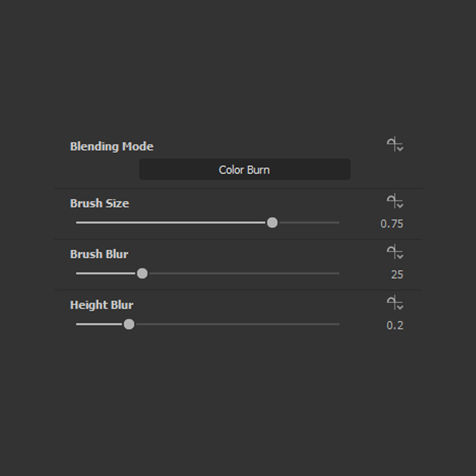The height and width of the screenshot is (476, 476).
Task: Click the Height Blur slider handle
Action: (x=129, y=324)
